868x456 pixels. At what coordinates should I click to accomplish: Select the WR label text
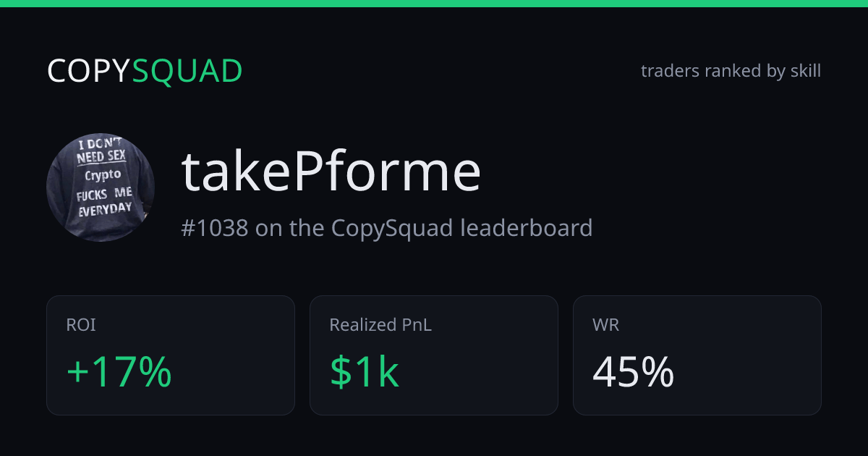606,326
